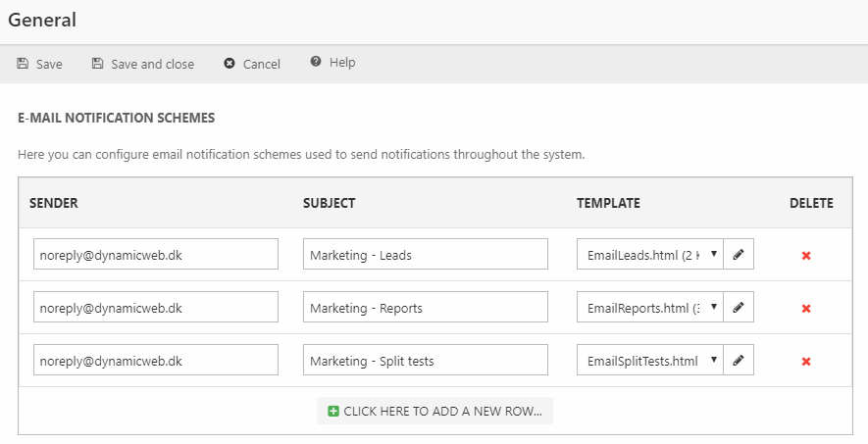Open the EmailReports.html template dropdown
Image resolution: width=868 pixels, height=444 pixels.
(x=649, y=308)
